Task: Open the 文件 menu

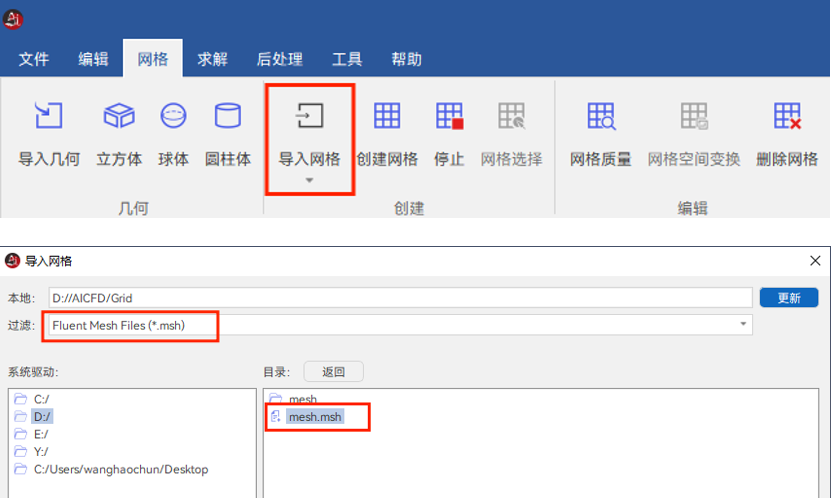Action: [x=34, y=59]
